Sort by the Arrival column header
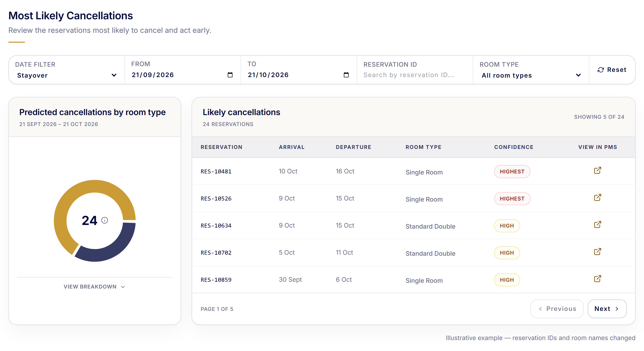Image resolution: width=644 pixels, height=351 pixels. click(292, 147)
